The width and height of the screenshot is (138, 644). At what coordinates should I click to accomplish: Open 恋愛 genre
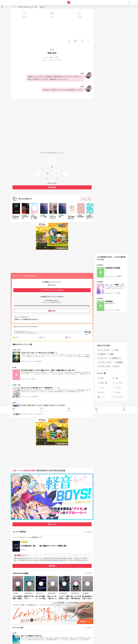pos(118,378)
